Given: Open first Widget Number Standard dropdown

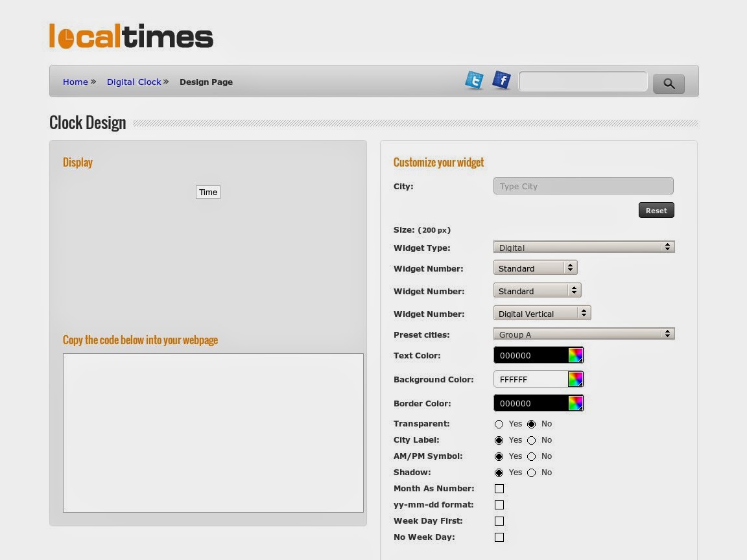Looking at the screenshot, I should point(536,268).
